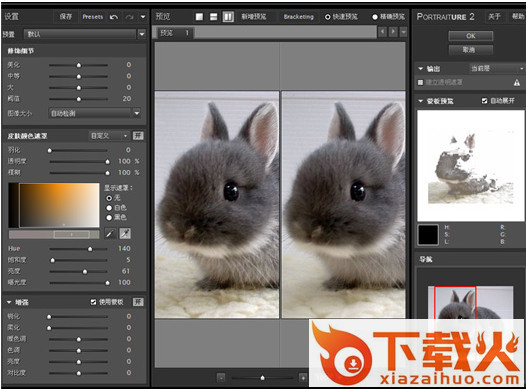The width and height of the screenshot is (526, 389).
Task: Click the OK button
Action: click(x=471, y=36)
